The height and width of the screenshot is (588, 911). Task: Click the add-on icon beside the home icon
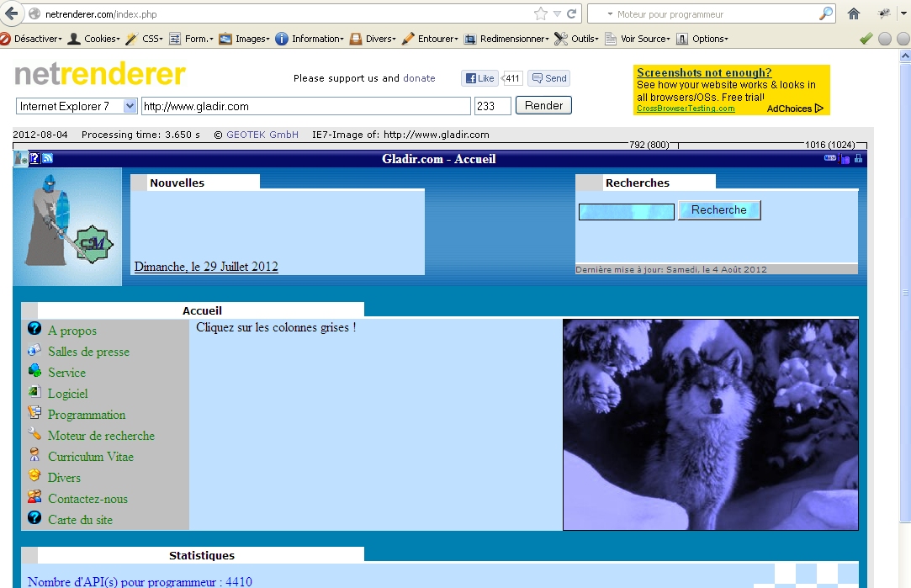point(884,13)
